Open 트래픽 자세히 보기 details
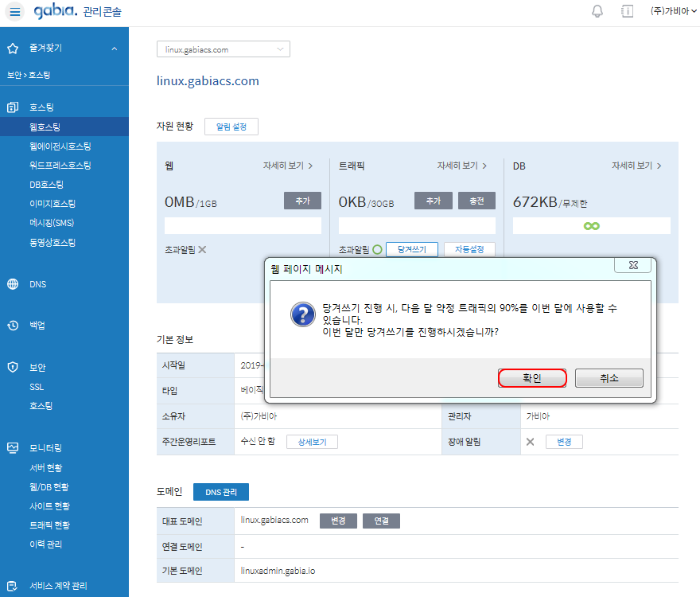 [x=462, y=166]
